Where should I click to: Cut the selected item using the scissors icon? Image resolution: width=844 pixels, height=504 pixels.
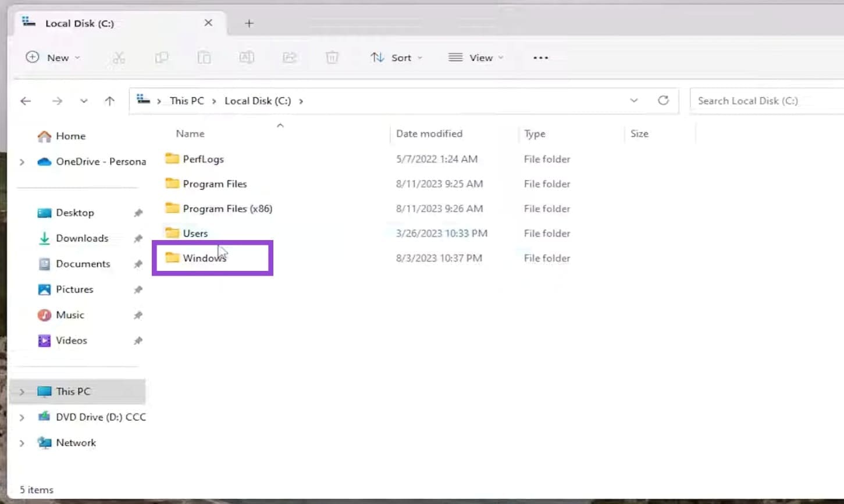click(x=119, y=57)
